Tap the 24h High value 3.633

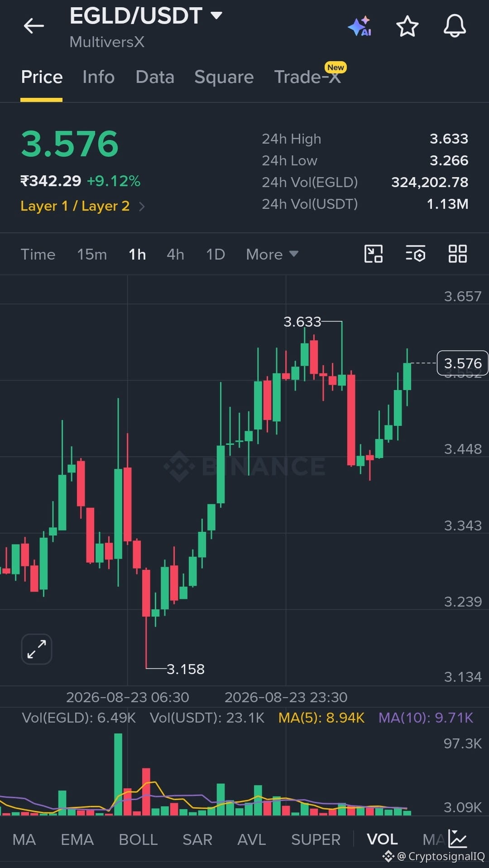449,139
